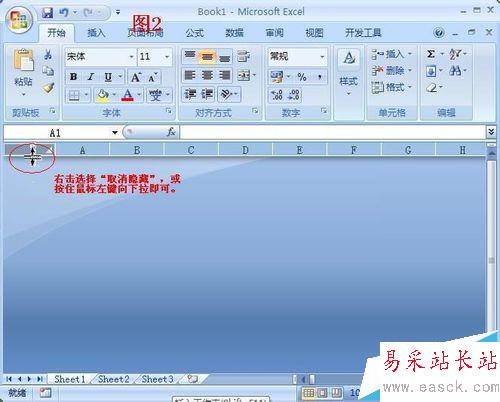Toggle bottom vertical alignment
This screenshot has width=500, height=402.
(225, 57)
